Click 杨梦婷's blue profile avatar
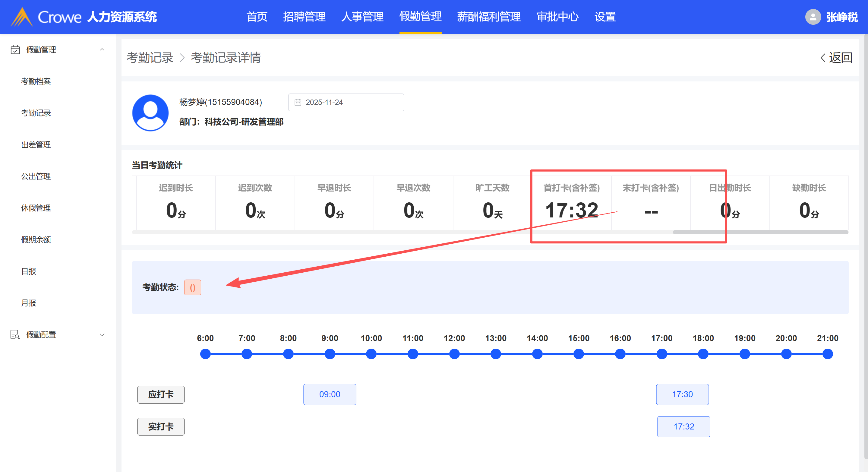 click(150, 112)
